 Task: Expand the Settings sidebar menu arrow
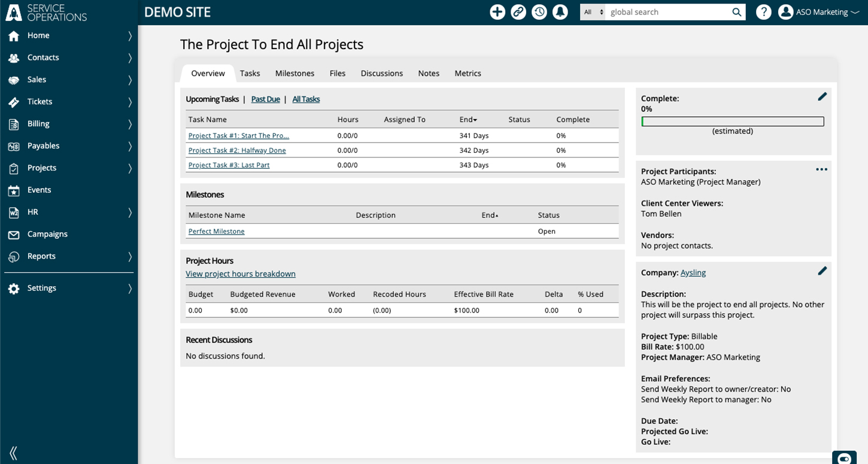click(130, 289)
